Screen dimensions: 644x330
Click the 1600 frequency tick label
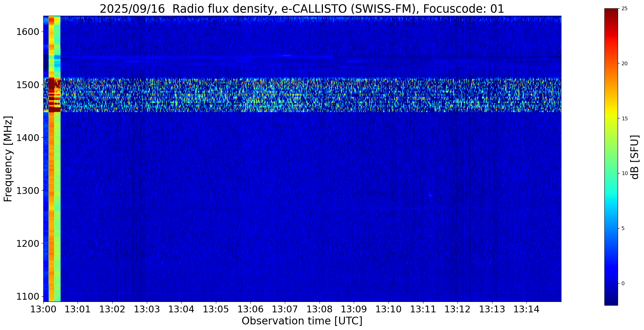click(28, 32)
